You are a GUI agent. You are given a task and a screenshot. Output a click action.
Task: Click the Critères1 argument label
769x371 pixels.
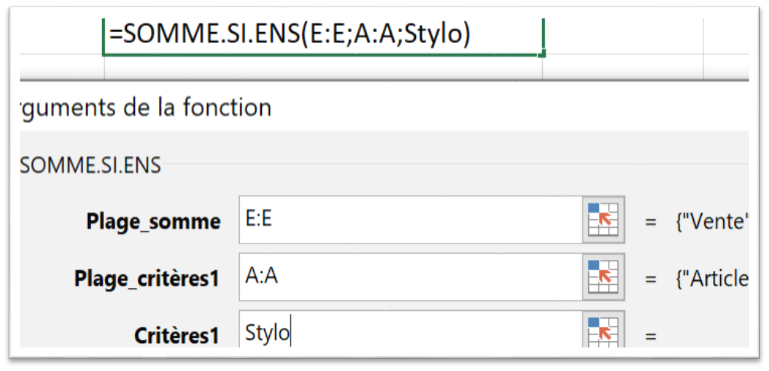177,336
